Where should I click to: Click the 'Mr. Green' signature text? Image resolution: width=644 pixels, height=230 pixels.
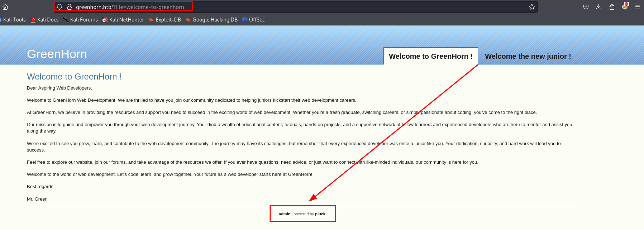(37, 199)
